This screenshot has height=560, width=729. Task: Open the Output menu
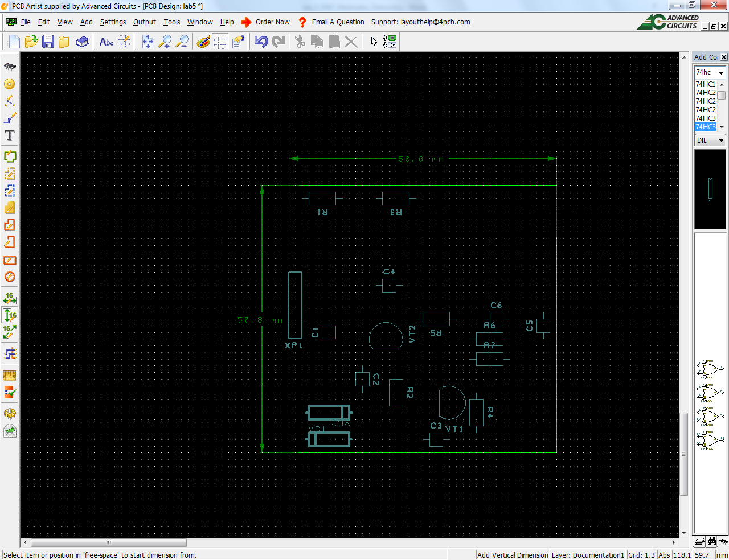pyautogui.click(x=145, y=22)
